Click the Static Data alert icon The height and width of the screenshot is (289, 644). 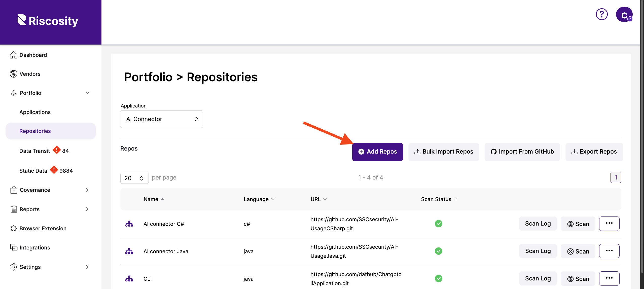54,170
